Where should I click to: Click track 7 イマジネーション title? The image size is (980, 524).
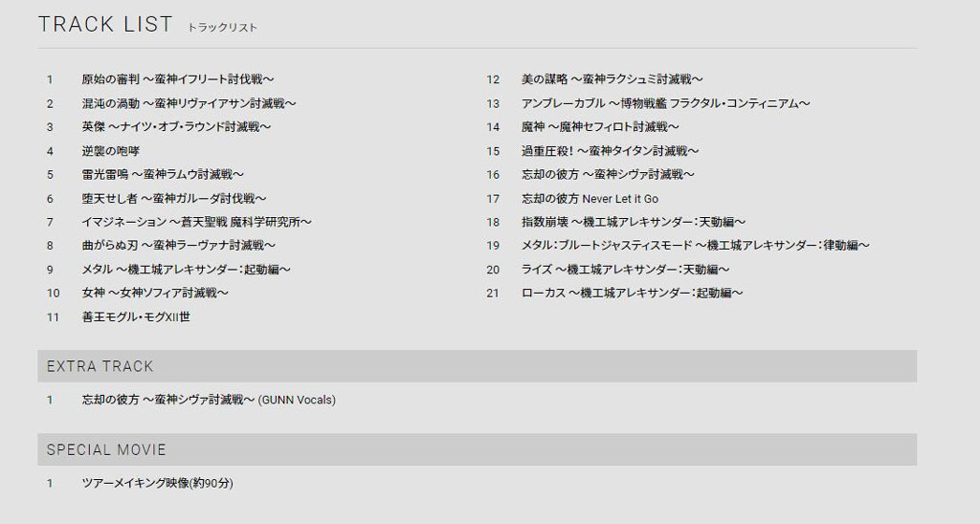coord(196,222)
